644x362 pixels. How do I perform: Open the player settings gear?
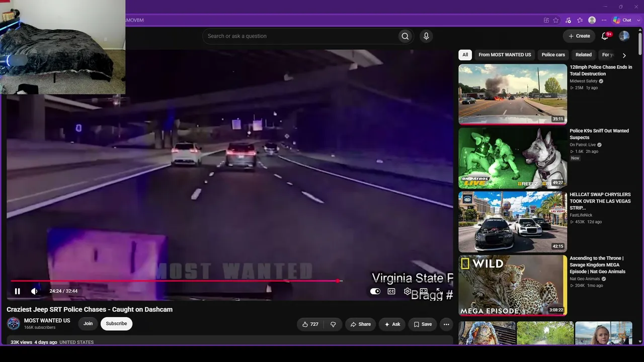click(x=408, y=291)
